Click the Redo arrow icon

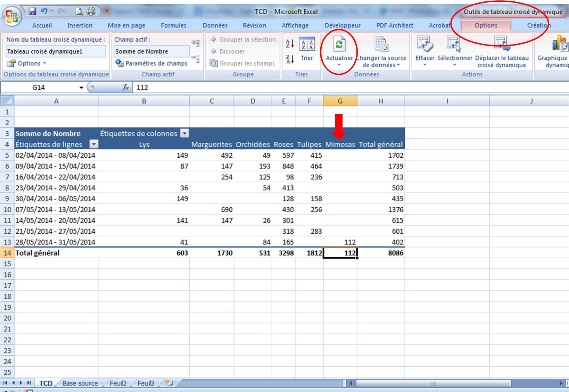coord(61,11)
